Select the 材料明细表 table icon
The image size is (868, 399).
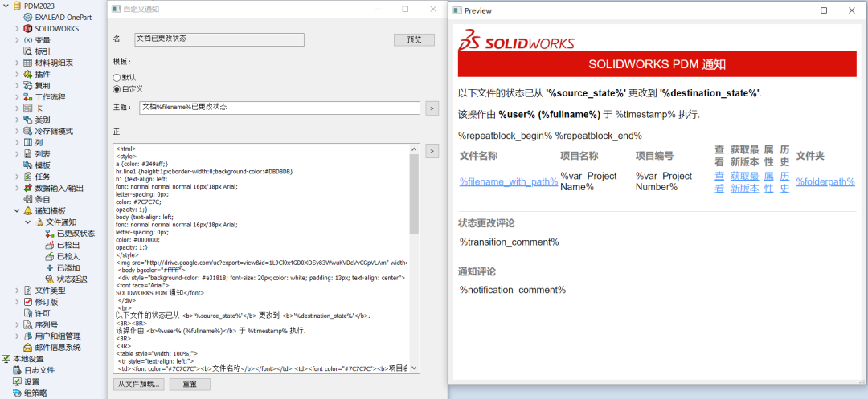[x=28, y=63]
